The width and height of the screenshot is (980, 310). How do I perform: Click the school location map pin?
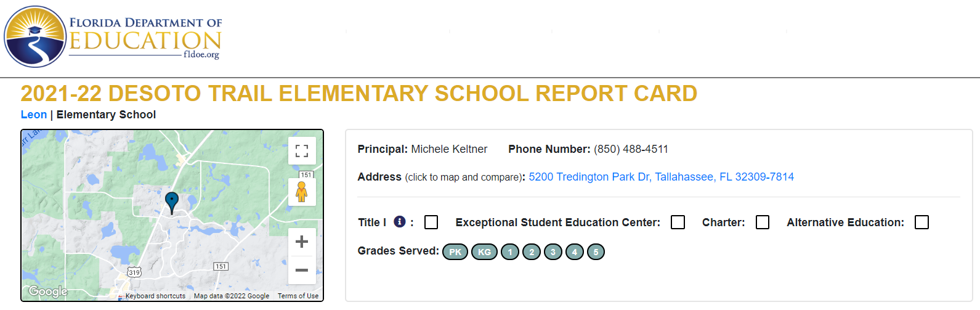click(x=172, y=202)
